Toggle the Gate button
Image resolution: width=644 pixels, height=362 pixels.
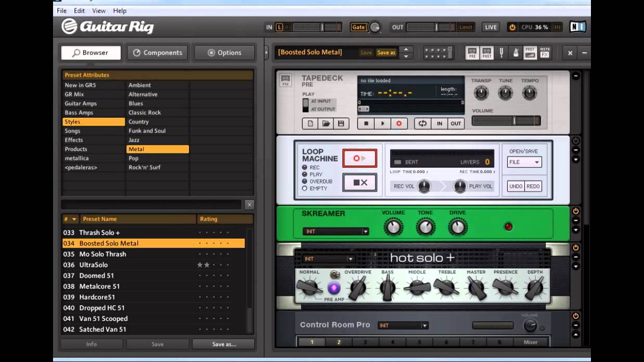358,27
